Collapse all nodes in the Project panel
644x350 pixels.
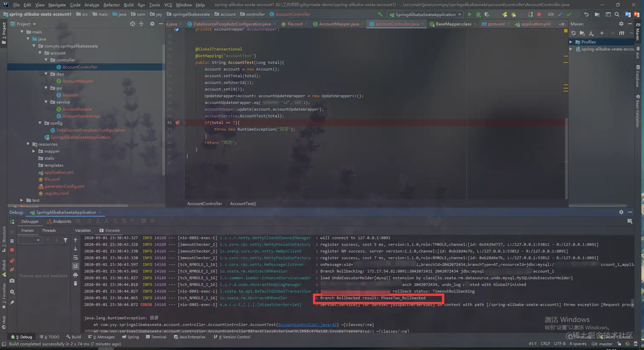pyautogui.click(x=141, y=24)
